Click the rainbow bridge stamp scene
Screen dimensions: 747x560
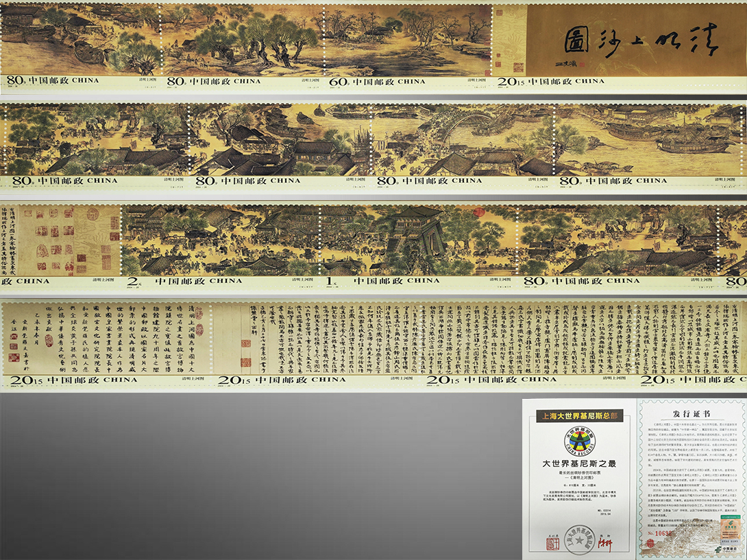(x=462, y=147)
